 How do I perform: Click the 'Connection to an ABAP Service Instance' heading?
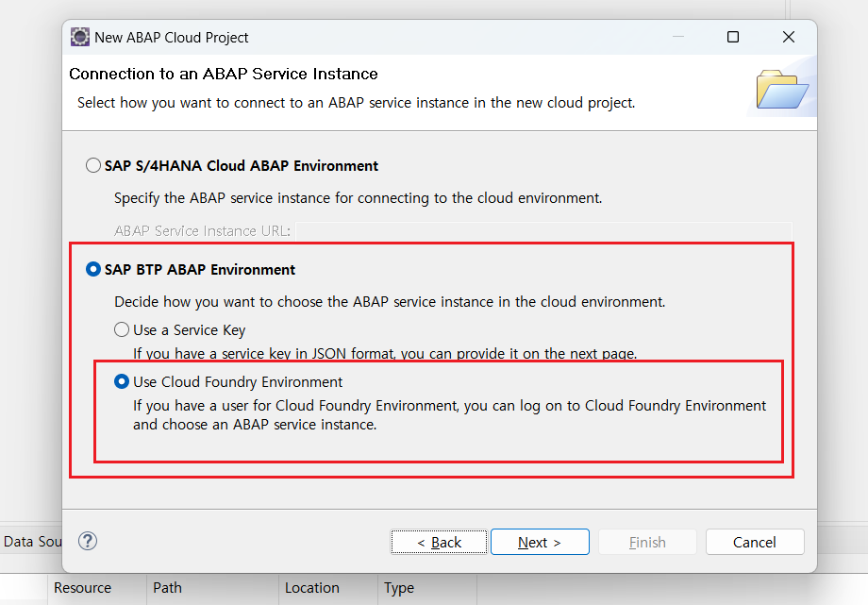[224, 74]
